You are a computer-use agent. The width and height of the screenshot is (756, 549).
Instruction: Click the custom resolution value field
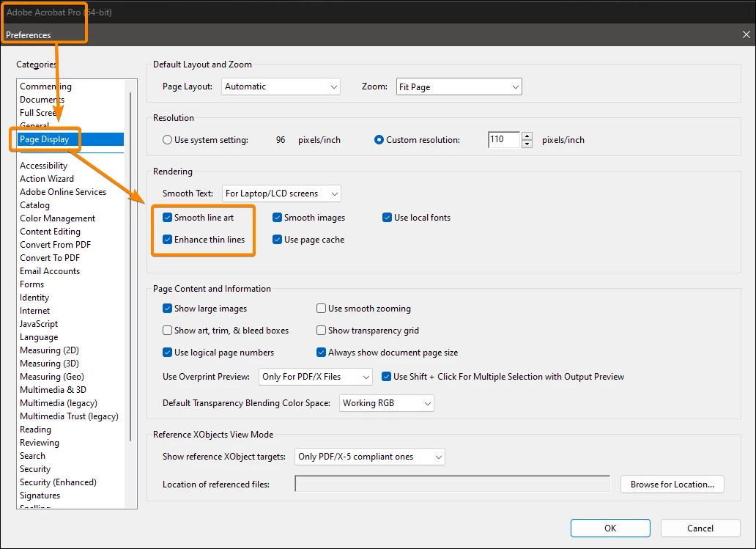tap(504, 139)
